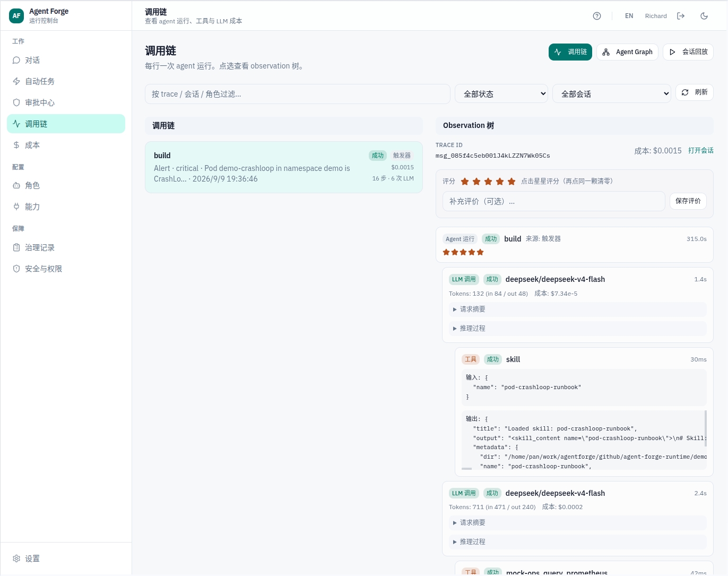Image resolution: width=728 pixels, height=576 pixels.
Task: Rate five stars in the 评分 row
Action: 512,182
